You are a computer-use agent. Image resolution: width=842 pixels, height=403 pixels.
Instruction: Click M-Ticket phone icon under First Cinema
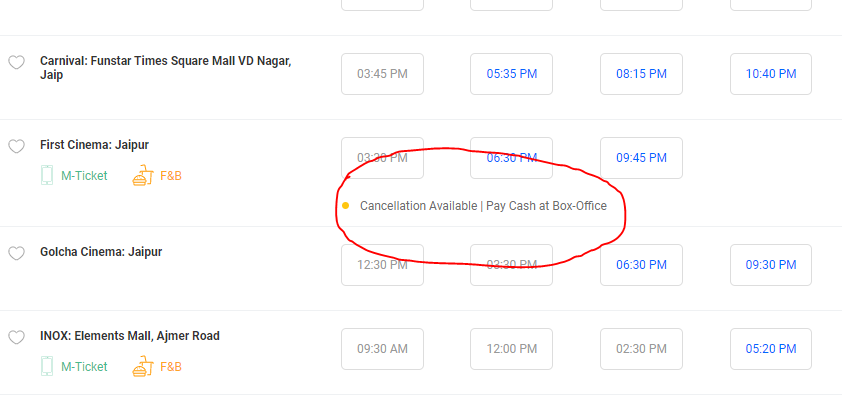tap(47, 175)
